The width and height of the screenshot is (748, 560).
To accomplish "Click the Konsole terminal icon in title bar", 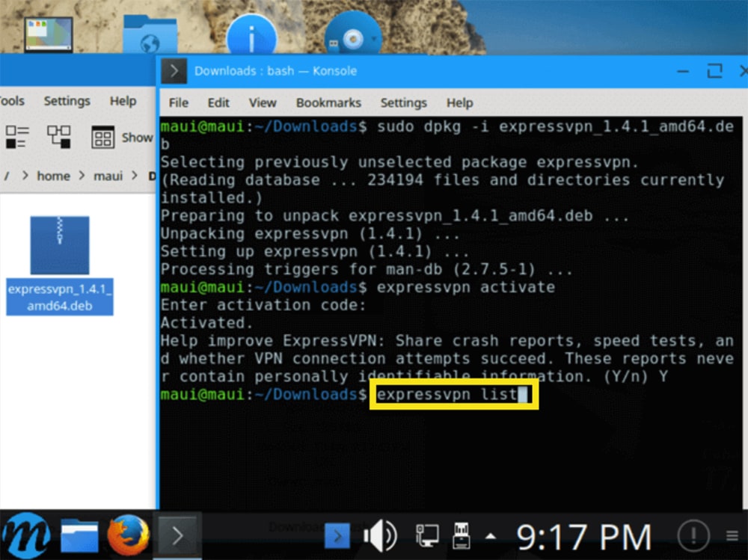I will pyautogui.click(x=174, y=71).
